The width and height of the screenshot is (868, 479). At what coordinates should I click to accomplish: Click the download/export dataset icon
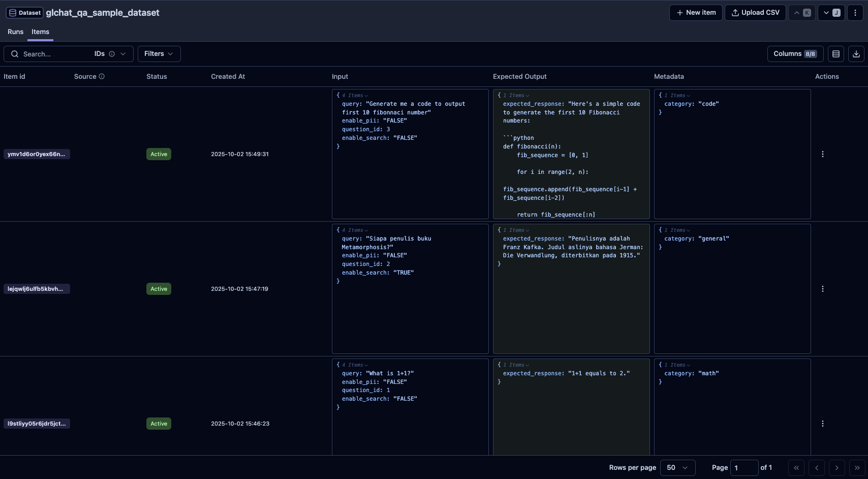click(x=856, y=54)
